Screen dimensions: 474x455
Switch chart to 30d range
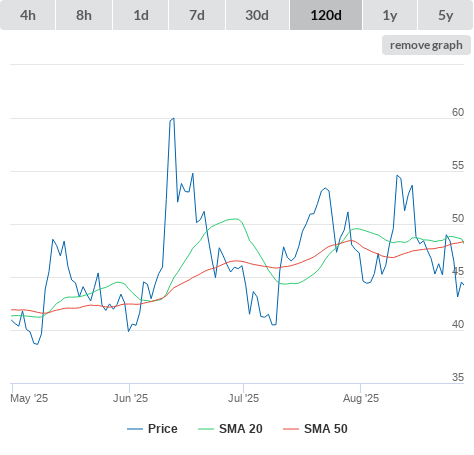257,15
